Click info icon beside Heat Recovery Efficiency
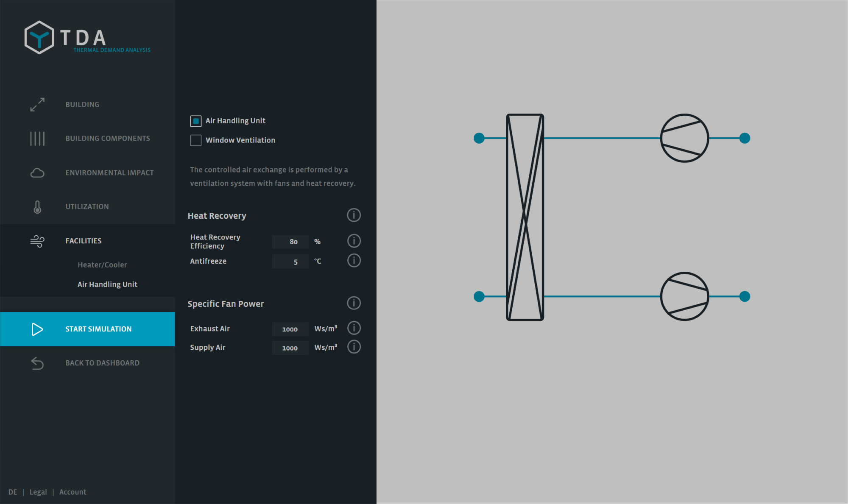Screen dimensions: 848x504 click(x=354, y=241)
